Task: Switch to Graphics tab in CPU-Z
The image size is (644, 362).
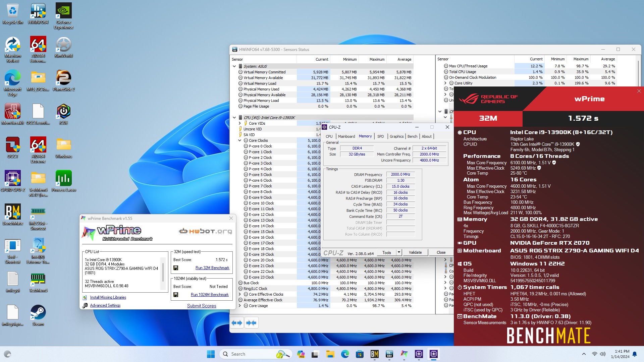Action: pos(396,136)
